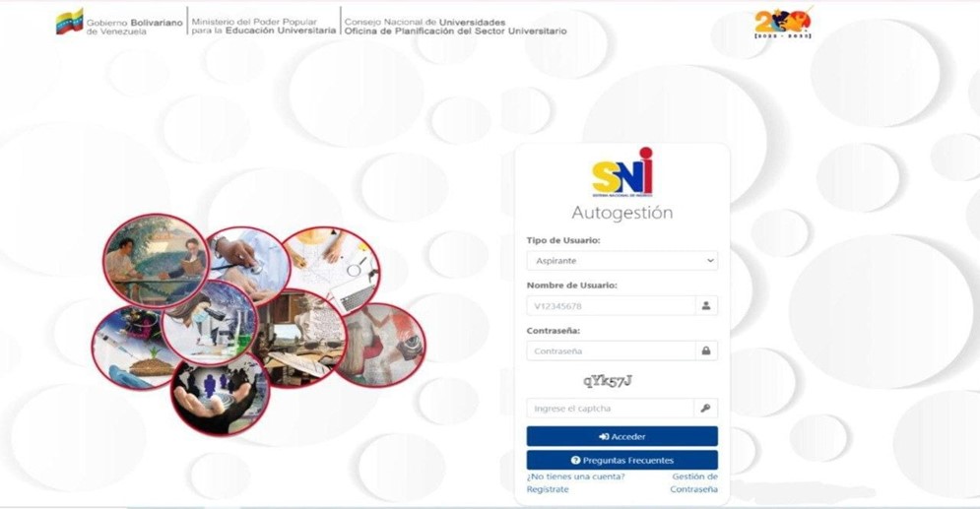Click the circular microscope scientist photo
The image size is (980, 509).
pyautogui.click(x=210, y=323)
